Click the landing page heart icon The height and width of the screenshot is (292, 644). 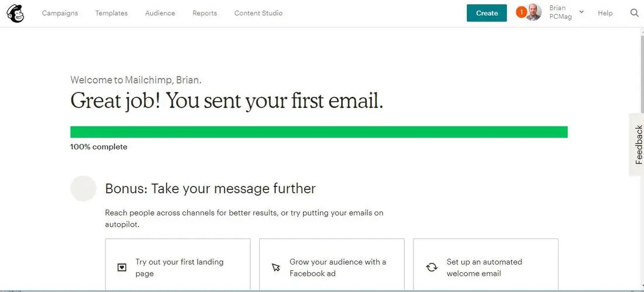click(122, 267)
